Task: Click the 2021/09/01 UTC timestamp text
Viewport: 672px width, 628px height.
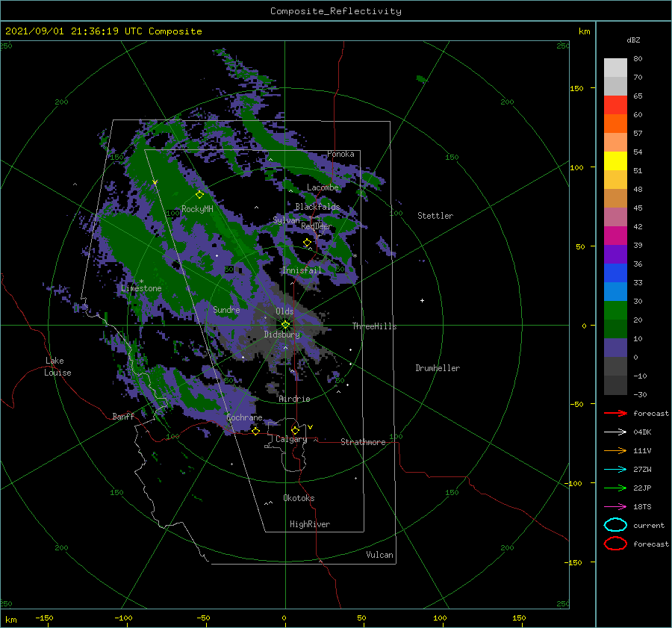Action: [103, 31]
